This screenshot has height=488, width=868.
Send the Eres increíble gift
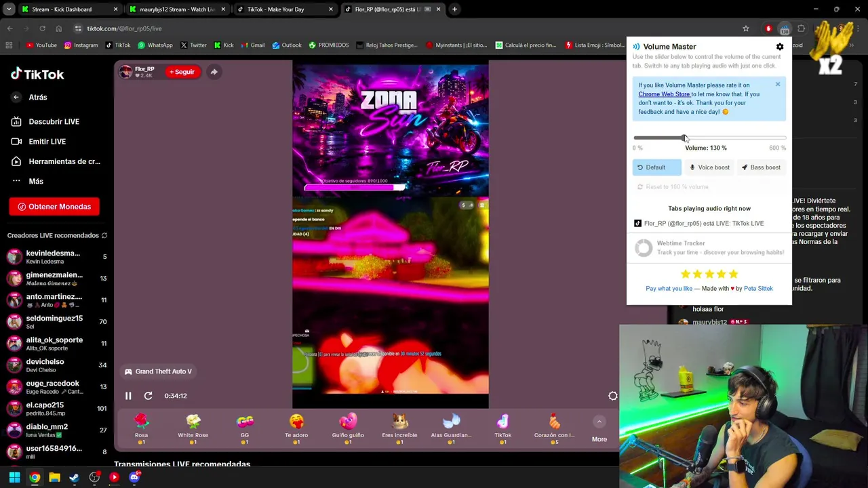pyautogui.click(x=399, y=430)
